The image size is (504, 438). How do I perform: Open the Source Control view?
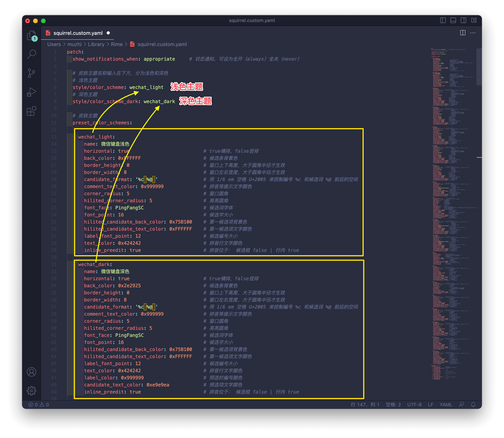coord(31,73)
